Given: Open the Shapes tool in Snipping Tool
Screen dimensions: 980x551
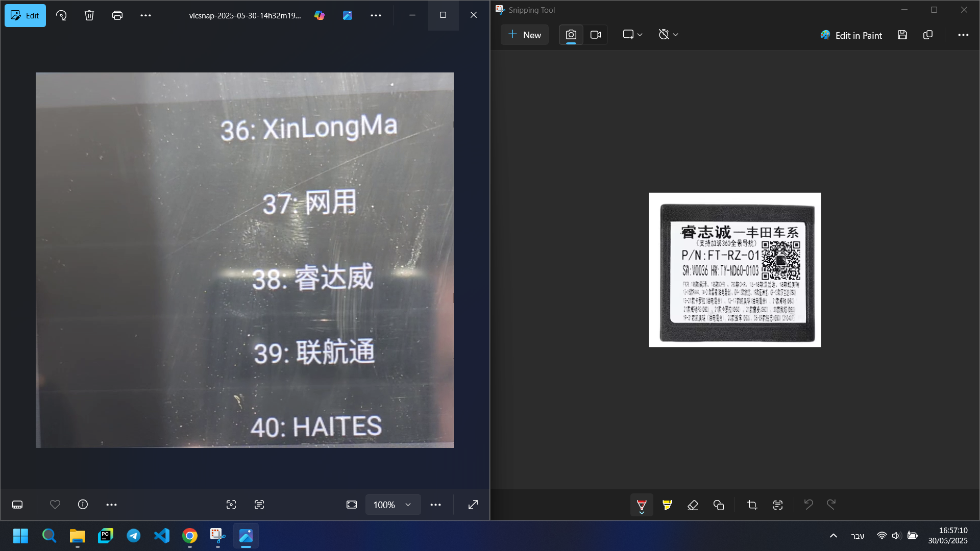Looking at the screenshot, I should click(x=719, y=505).
